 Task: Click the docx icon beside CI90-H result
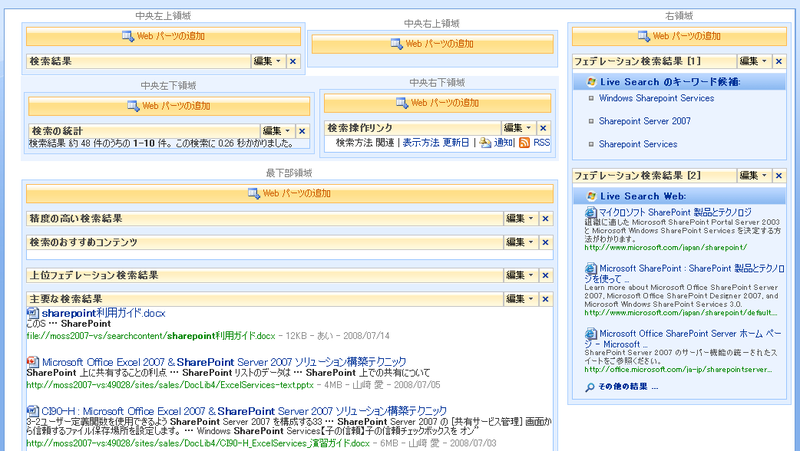point(33,411)
